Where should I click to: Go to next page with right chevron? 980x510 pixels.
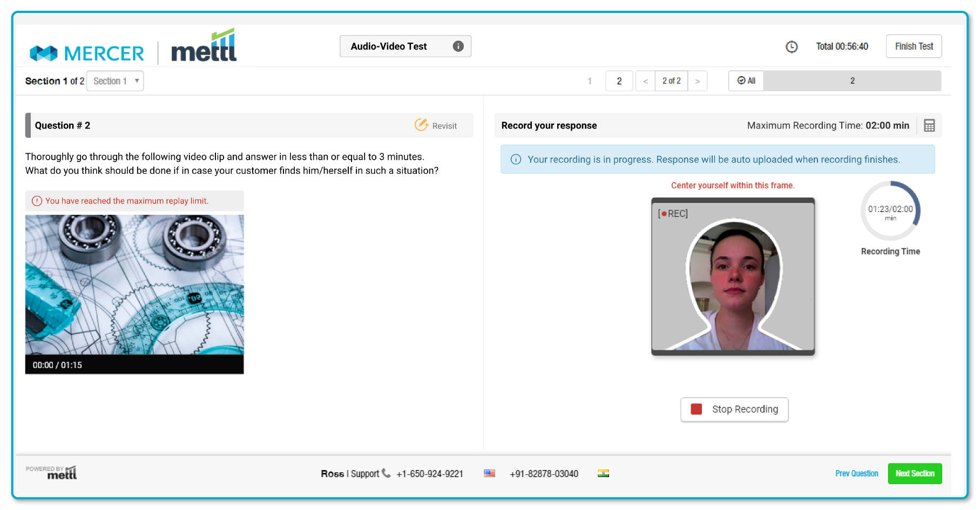697,81
